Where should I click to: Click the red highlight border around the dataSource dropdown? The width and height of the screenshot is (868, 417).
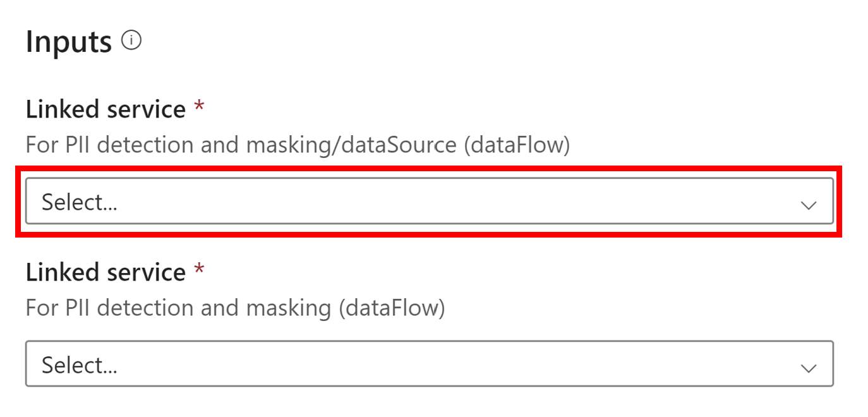click(429, 169)
